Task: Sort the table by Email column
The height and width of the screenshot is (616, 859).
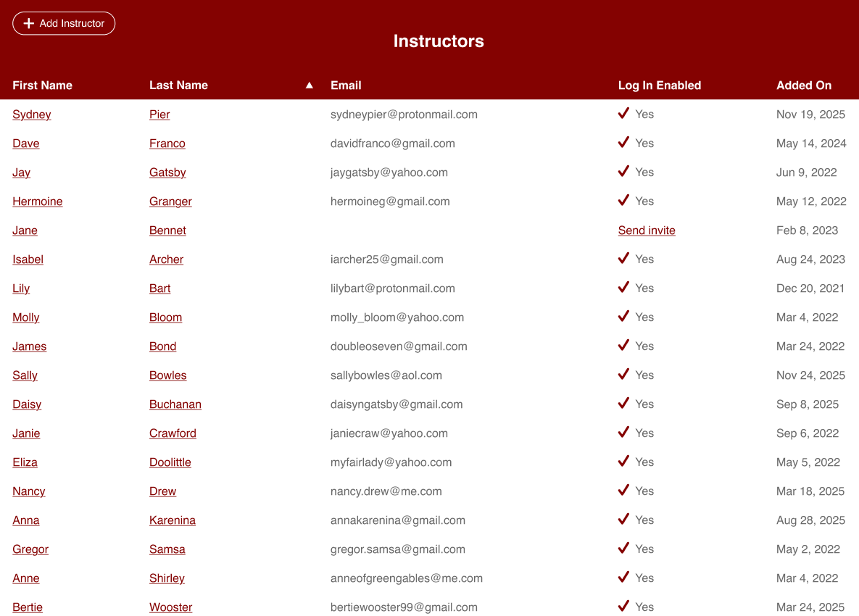Action: (x=346, y=85)
